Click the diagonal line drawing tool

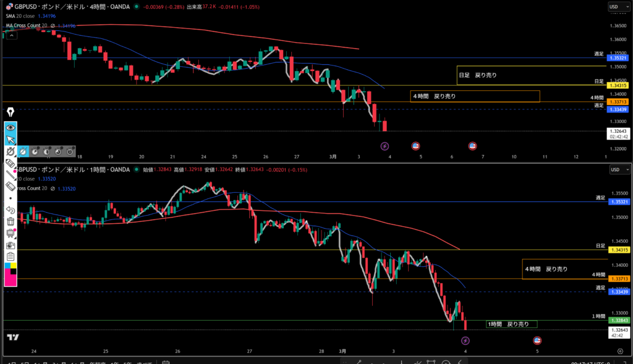[x=11, y=174]
